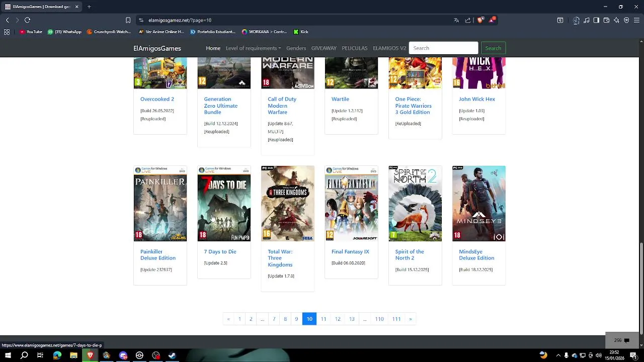Close the ElAmigosGames browser tab
Screen dimensions: 644x362
click(77, 7)
